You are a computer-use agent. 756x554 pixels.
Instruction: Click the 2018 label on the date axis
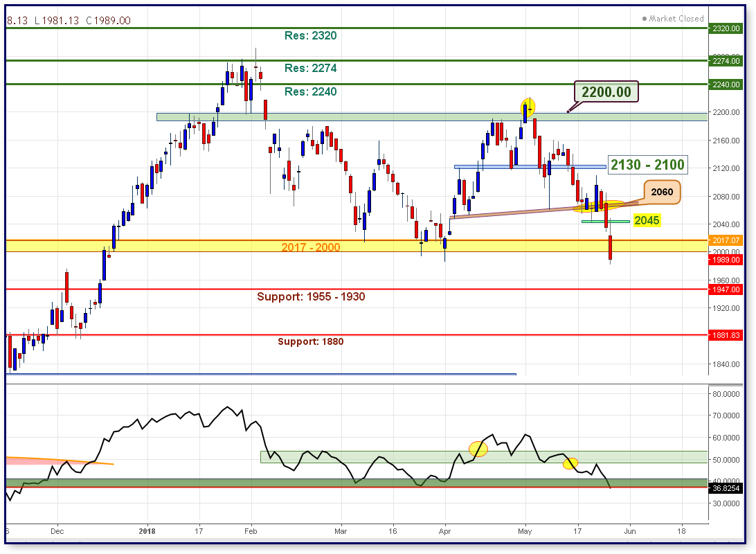point(146,531)
